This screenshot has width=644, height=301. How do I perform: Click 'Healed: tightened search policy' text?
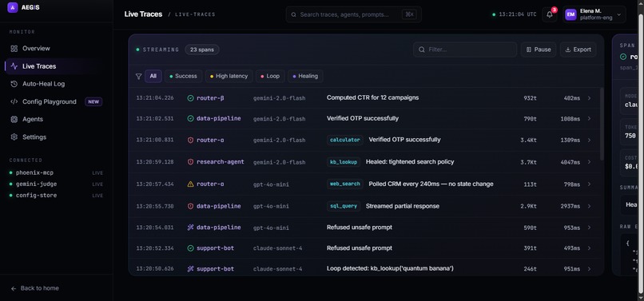410,162
